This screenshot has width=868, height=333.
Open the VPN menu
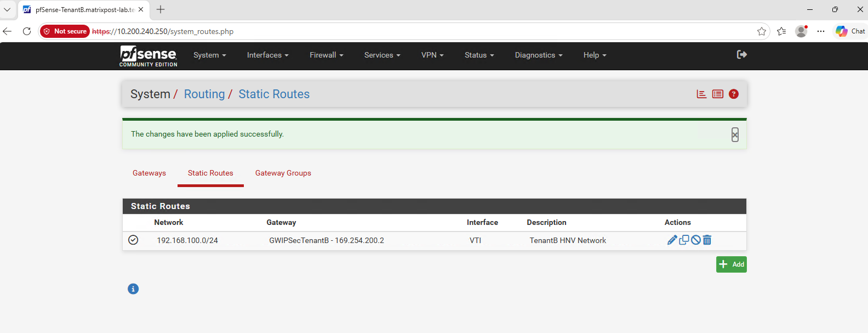pos(432,55)
